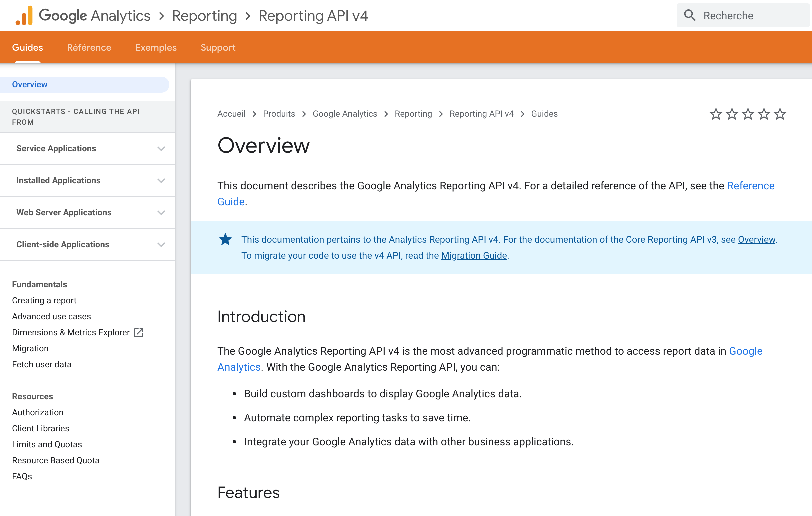This screenshot has width=812, height=516.
Task: Expand the Installed Applications chevron
Action: click(x=161, y=181)
